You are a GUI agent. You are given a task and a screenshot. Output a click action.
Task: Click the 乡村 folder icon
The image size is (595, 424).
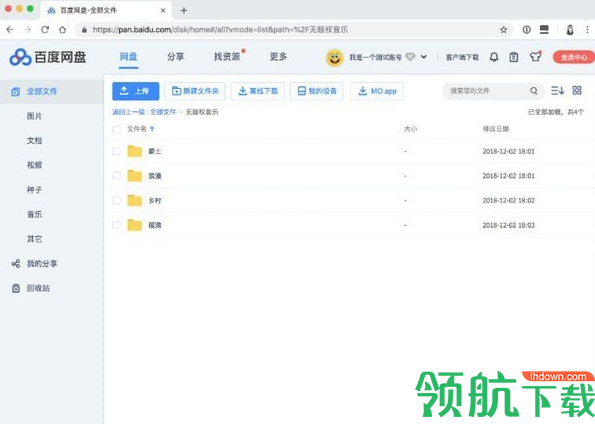(134, 200)
